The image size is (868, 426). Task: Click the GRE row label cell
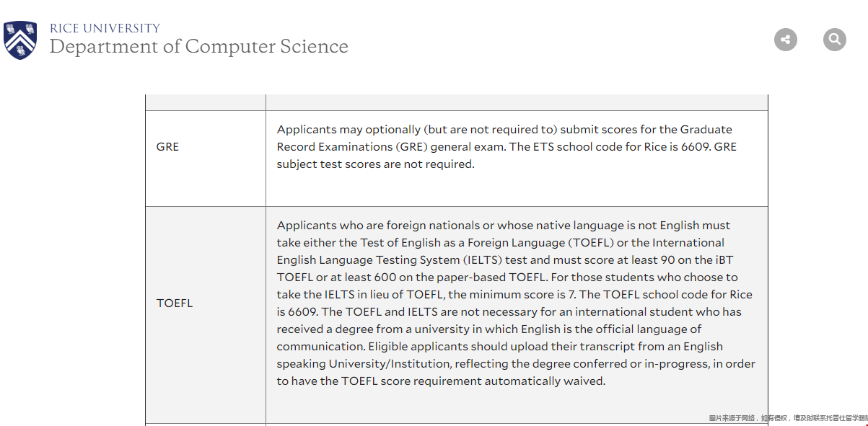pos(167,147)
